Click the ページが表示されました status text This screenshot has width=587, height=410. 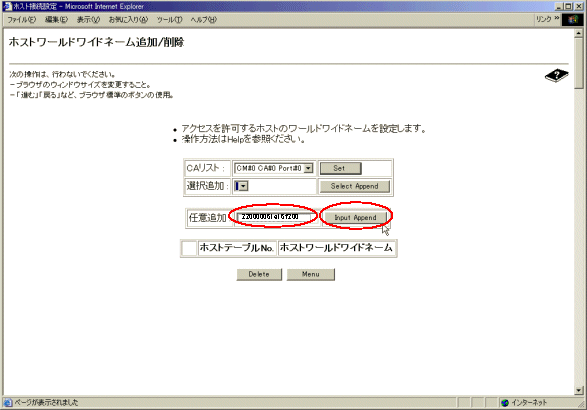(x=46, y=403)
